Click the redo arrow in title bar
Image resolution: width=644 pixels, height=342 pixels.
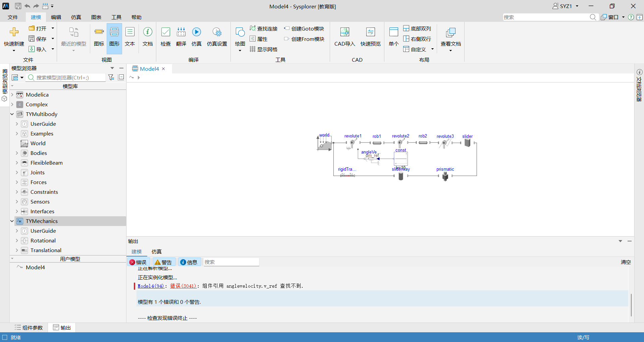36,6
